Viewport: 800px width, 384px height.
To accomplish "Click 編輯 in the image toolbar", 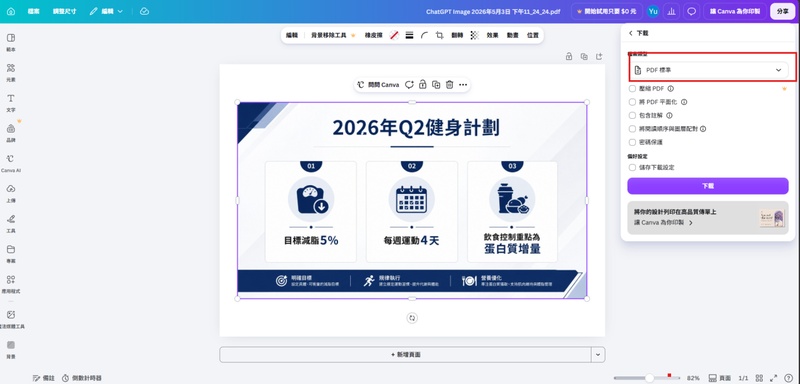I will (x=291, y=35).
